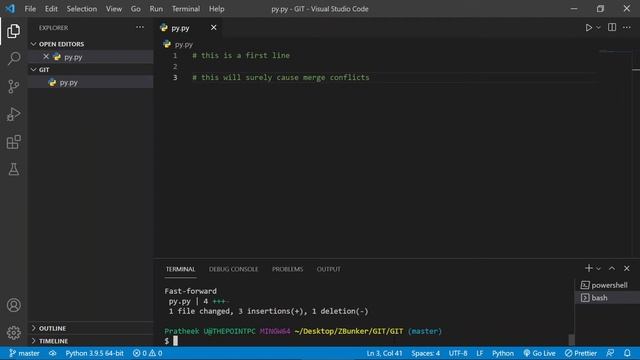Open the Accounts menu icon
This screenshot has width=640, height=360.
13,305
